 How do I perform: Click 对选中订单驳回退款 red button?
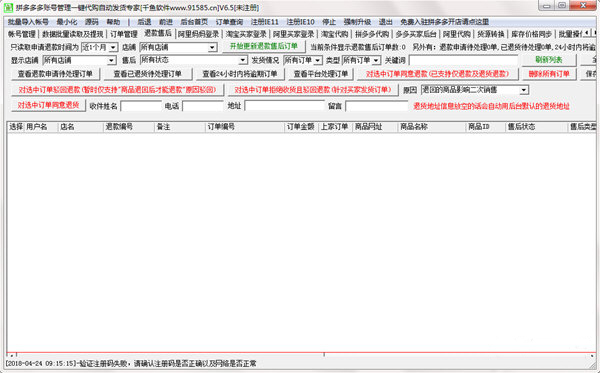[x=117, y=90]
